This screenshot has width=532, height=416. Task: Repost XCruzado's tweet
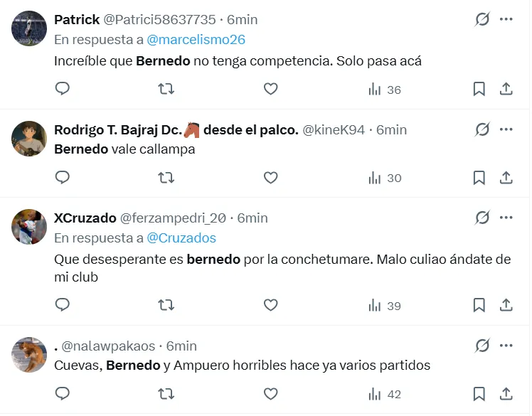[166, 305]
